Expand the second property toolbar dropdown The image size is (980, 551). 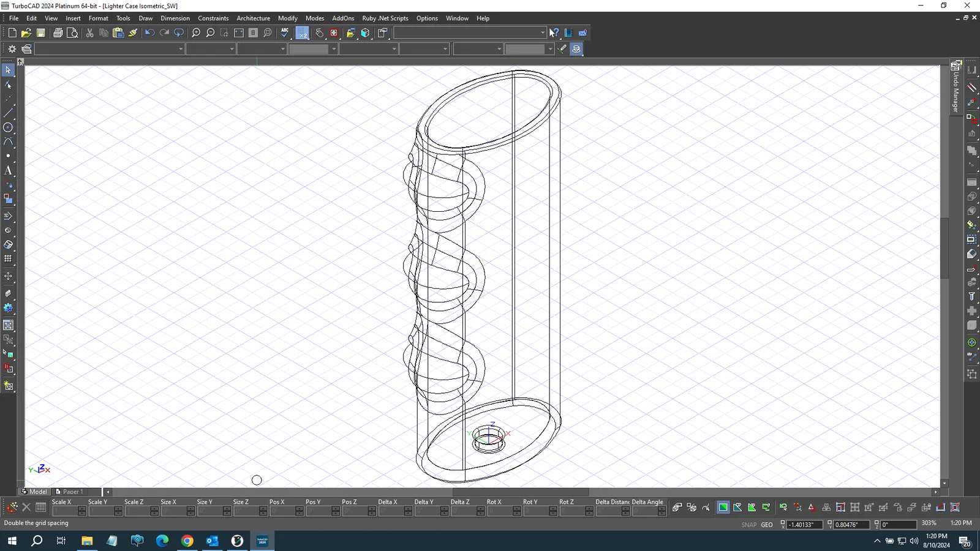232,49
